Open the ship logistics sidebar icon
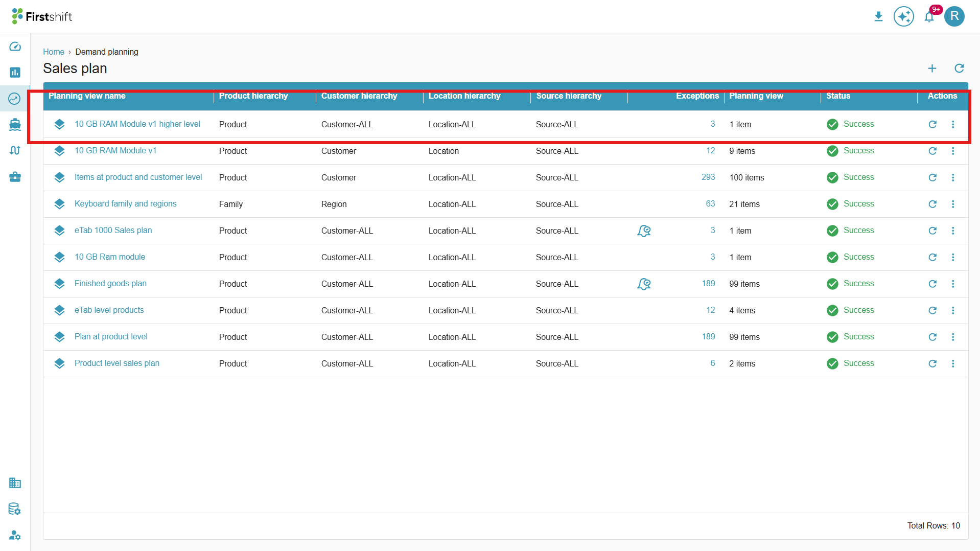 coord(15,124)
